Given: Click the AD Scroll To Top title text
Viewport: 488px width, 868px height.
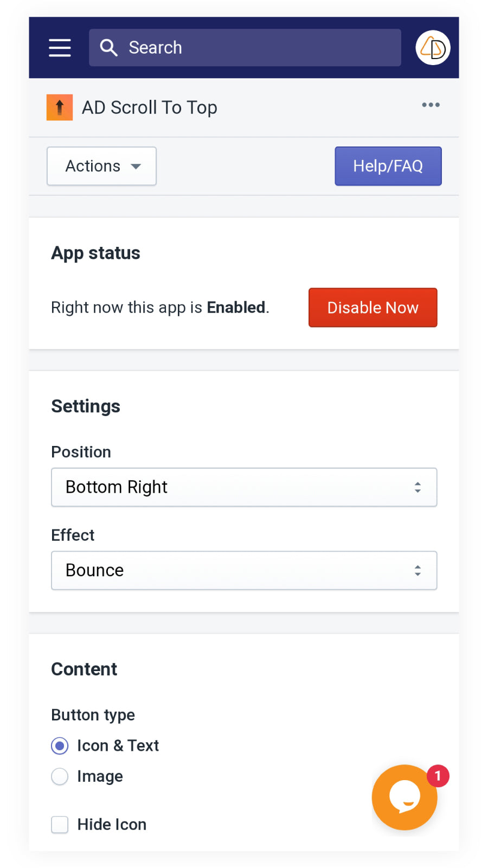Looking at the screenshot, I should click(x=149, y=107).
